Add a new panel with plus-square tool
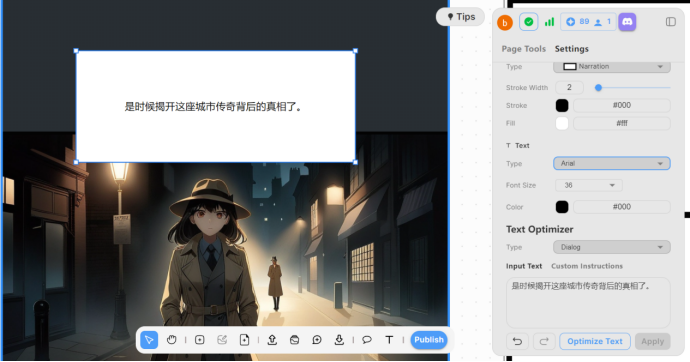The image size is (690, 362). click(x=200, y=340)
